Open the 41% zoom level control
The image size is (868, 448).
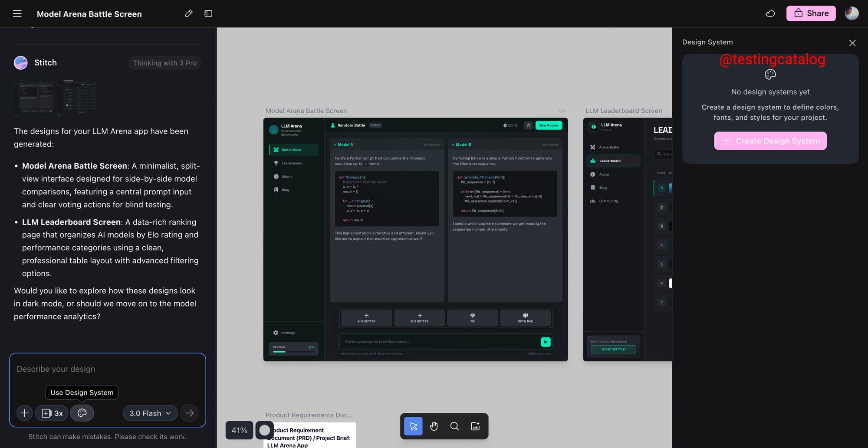(239, 430)
